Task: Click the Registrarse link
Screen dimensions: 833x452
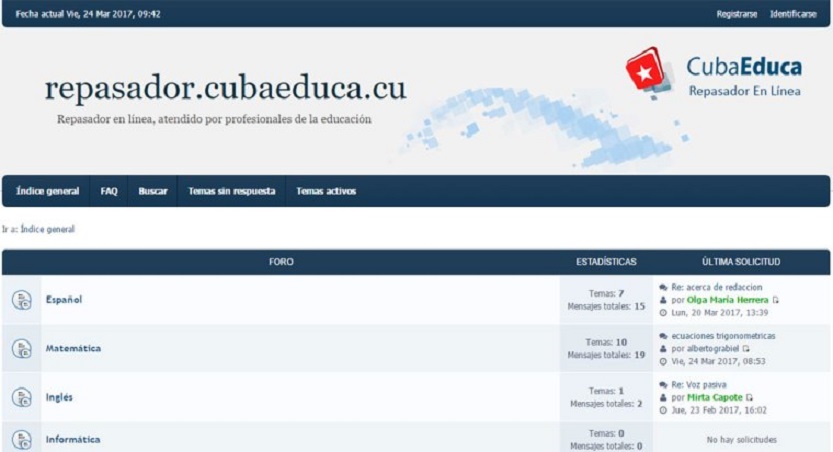Action: click(736, 14)
